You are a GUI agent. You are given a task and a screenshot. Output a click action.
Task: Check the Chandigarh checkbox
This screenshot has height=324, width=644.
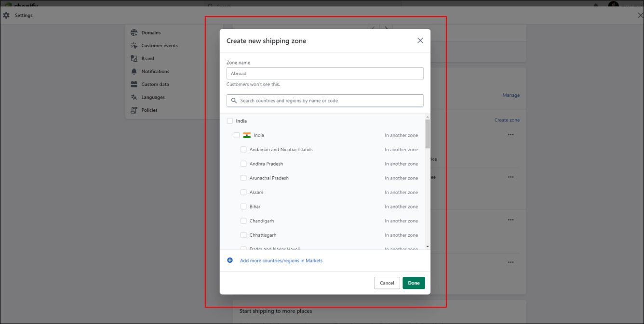pyautogui.click(x=243, y=221)
